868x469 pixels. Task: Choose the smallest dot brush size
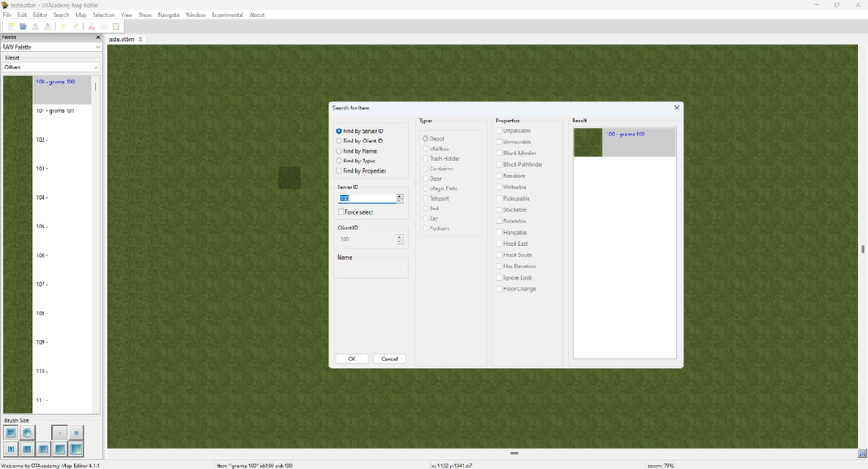59,433
